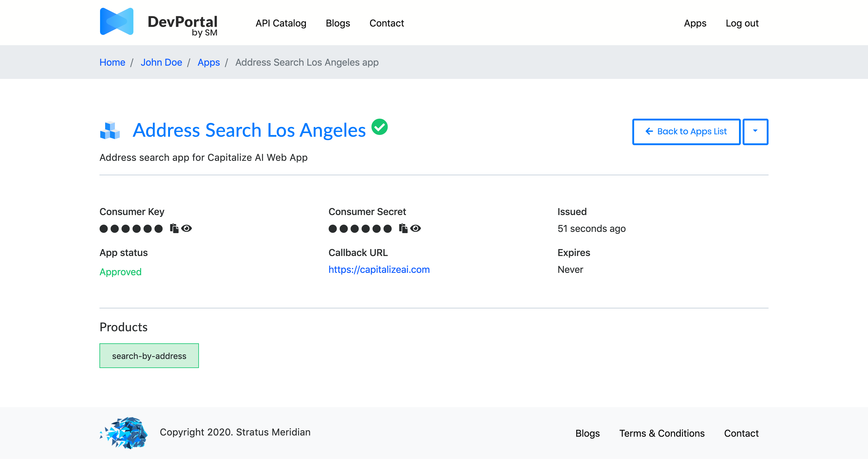Click Back to Apps List button
This screenshot has width=868, height=465.
[686, 132]
